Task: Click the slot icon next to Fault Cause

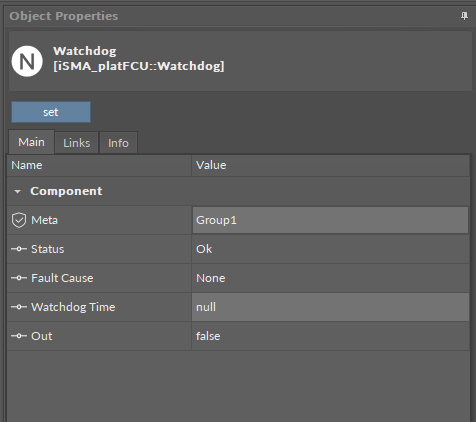Action: [19, 278]
